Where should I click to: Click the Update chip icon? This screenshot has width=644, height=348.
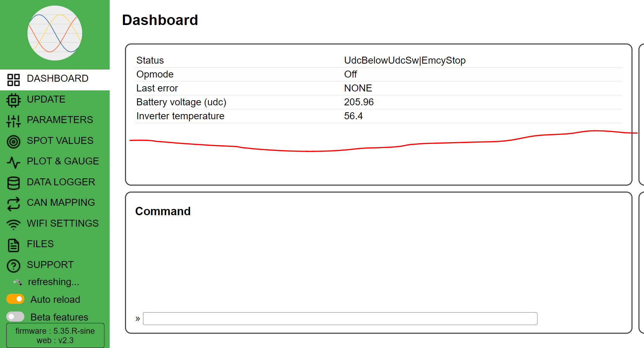pos(14,100)
